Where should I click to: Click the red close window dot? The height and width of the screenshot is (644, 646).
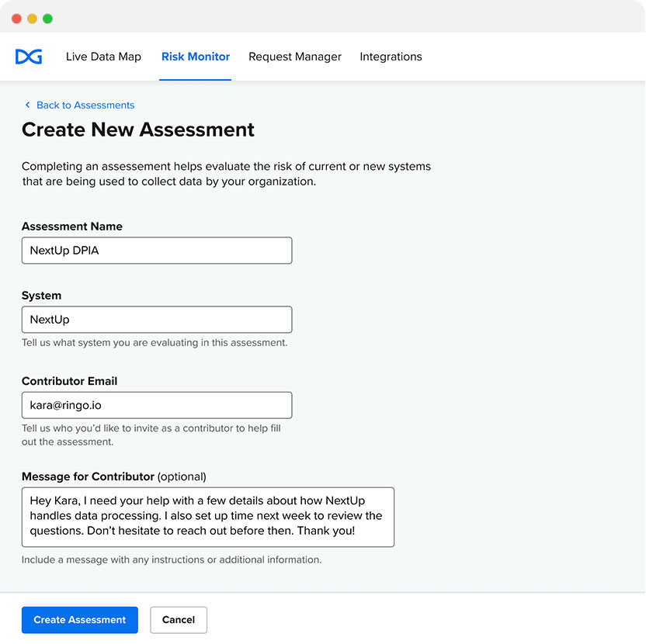tap(16, 19)
